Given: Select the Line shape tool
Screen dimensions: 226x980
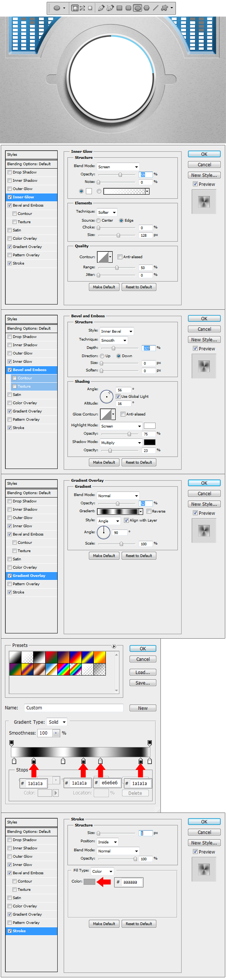Looking at the screenshot, I should pyautogui.click(x=156, y=8).
